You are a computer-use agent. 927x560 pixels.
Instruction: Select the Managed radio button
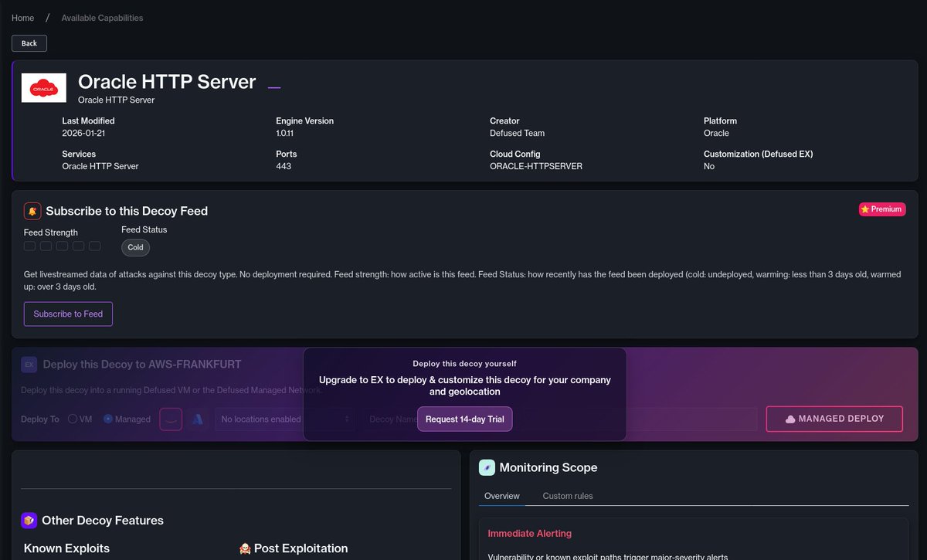pyautogui.click(x=108, y=419)
